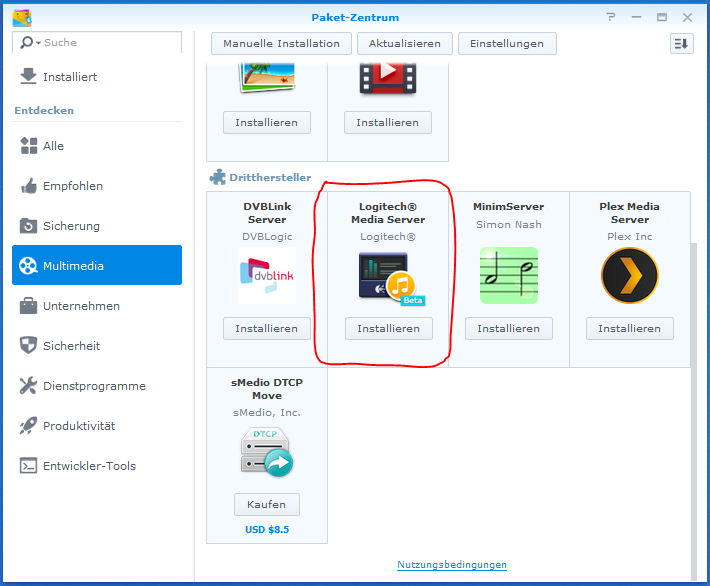This screenshot has width=710, height=586.
Task: Focus the Suche search field
Action: pyautogui.click(x=97, y=43)
